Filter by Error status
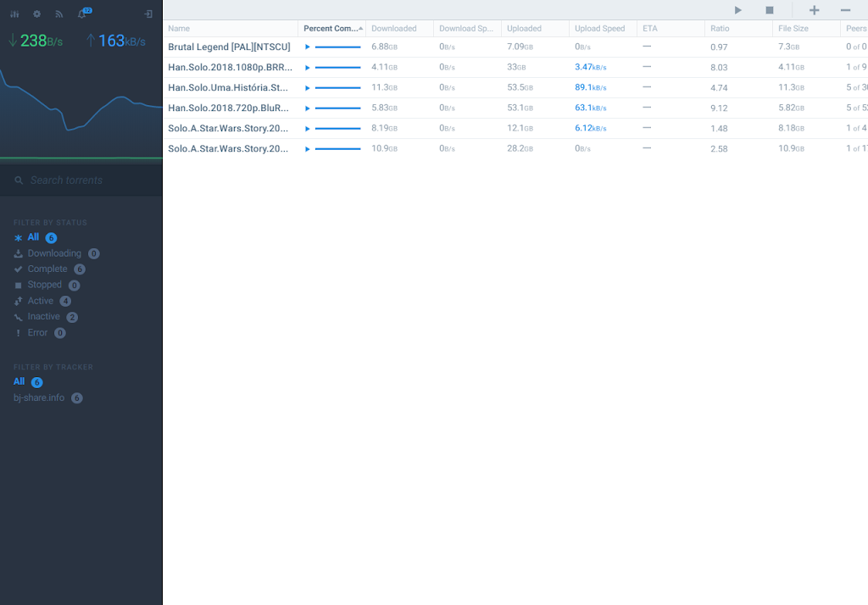The image size is (868, 605). tap(37, 333)
